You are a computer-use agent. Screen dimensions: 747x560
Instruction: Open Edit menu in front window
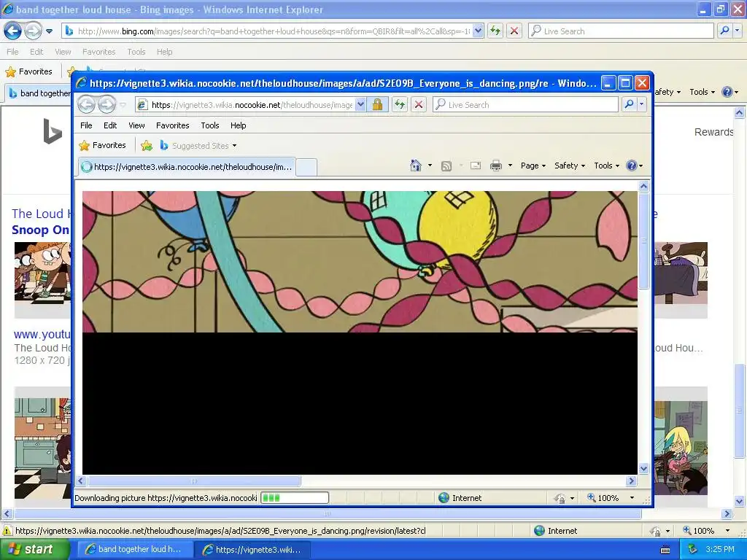coord(110,125)
